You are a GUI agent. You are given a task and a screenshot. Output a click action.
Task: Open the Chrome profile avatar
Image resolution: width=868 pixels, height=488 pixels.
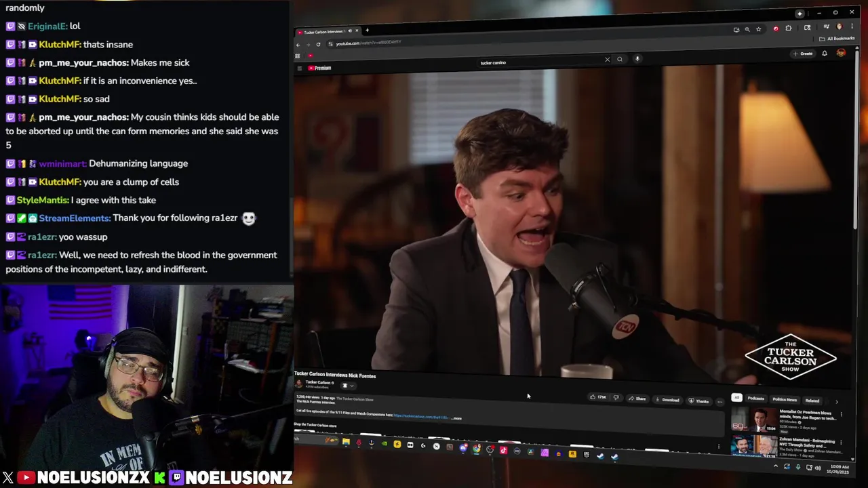[840, 26]
